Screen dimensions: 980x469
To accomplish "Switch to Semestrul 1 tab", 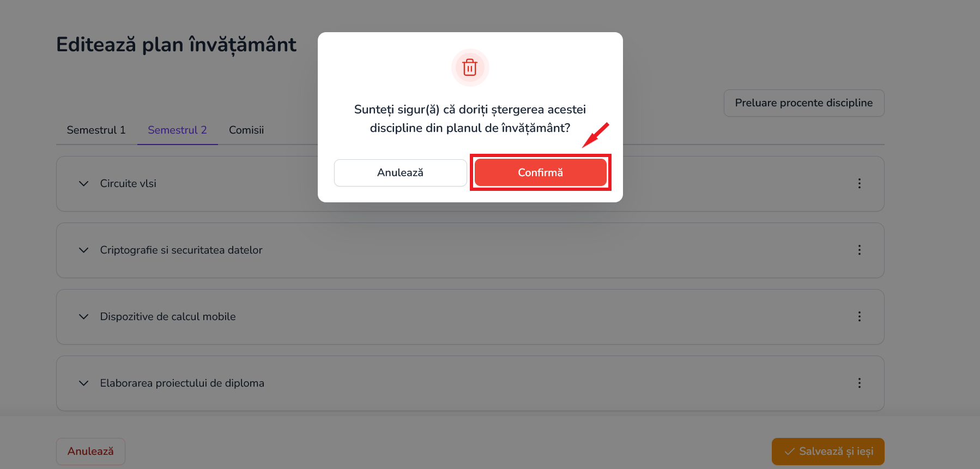I will [x=96, y=130].
